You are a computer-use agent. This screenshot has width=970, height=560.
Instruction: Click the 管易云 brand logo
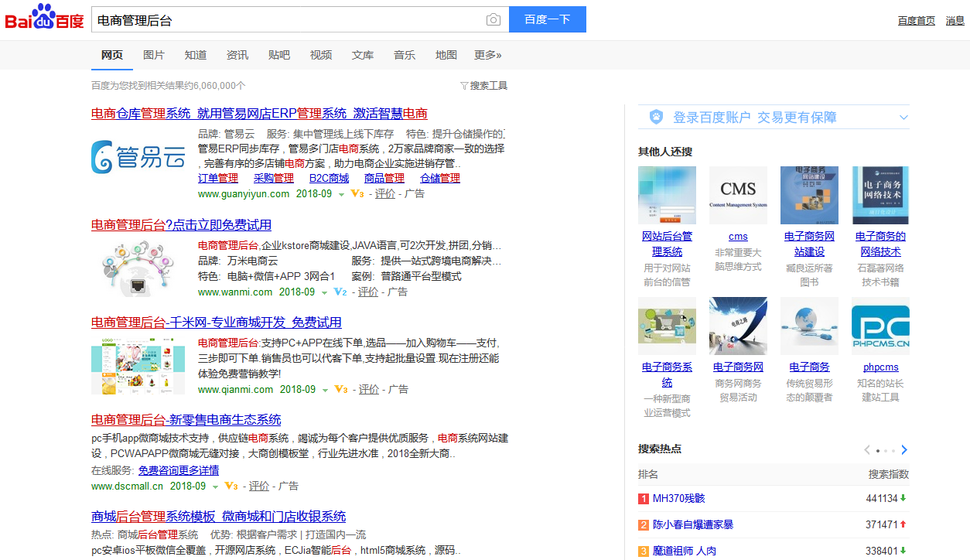138,157
